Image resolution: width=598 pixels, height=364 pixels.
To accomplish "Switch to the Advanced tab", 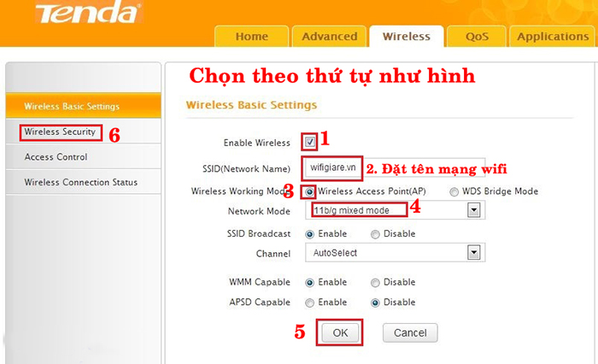I will 330,36.
